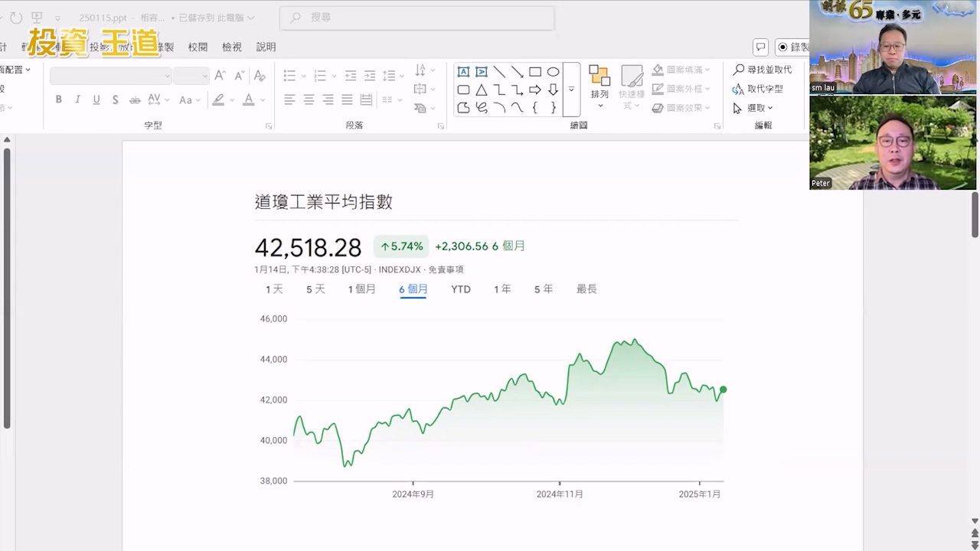Select the left brace shape
Viewport: 980px width, 551px height.
(x=535, y=108)
